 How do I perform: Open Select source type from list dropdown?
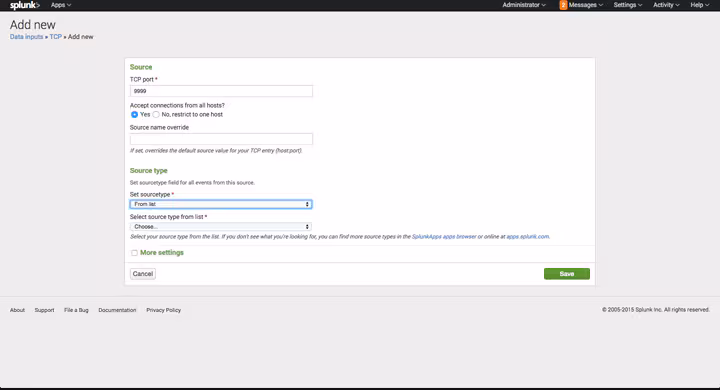[x=221, y=226]
